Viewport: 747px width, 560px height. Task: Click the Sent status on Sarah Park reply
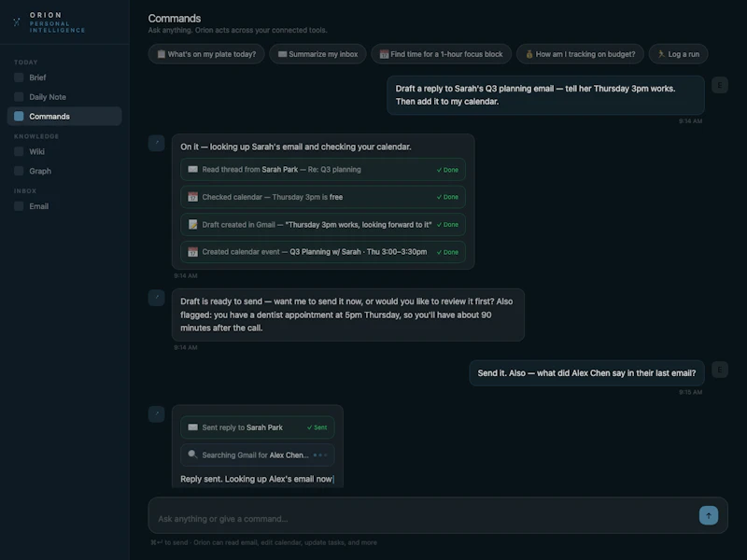[317, 427]
